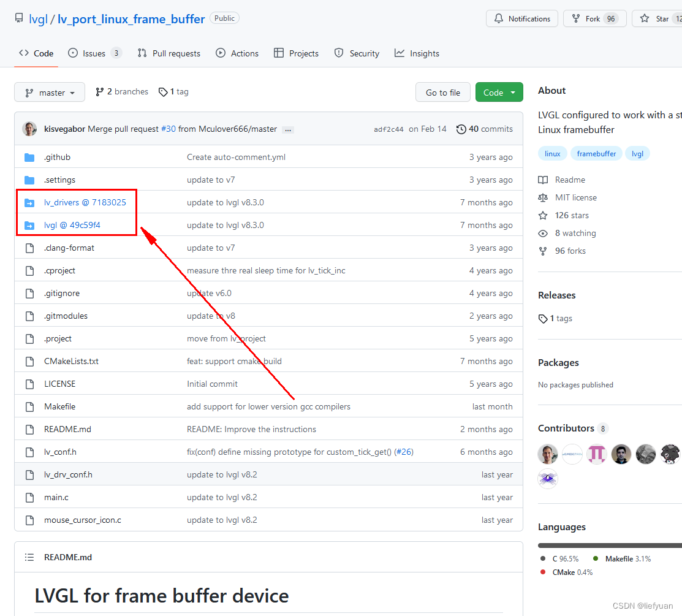Viewport: 682px width, 616px height.
Task: Click the Notifications bell icon
Action: (499, 19)
